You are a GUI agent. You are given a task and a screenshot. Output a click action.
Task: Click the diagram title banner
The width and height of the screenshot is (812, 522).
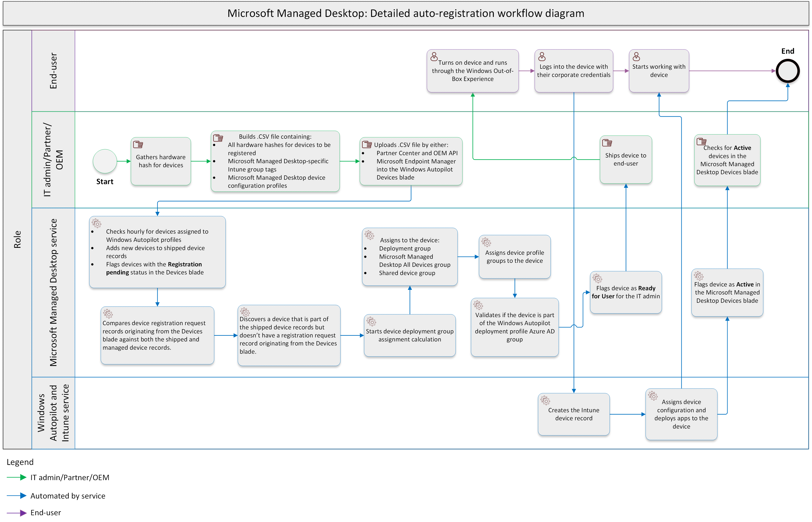click(406, 13)
